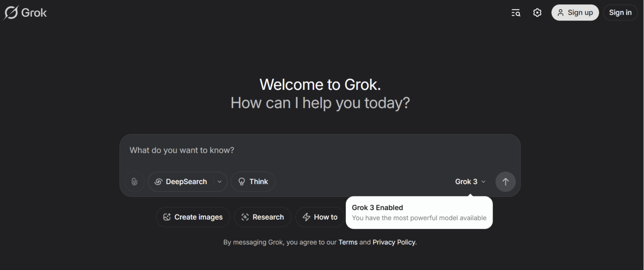The height and width of the screenshot is (270, 644).
Task: Open the Grok 3 model selector
Action: pyautogui.click(x=470, y=182)
